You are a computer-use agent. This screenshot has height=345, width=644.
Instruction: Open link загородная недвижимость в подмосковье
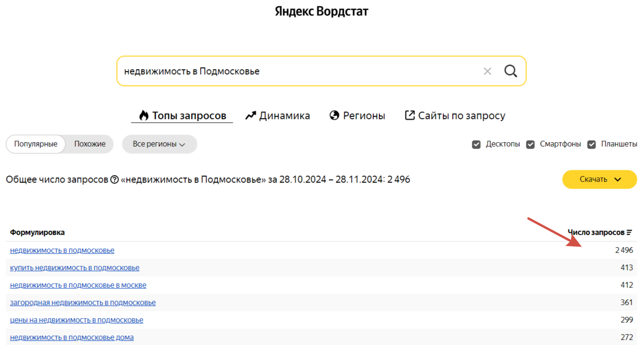(83, 303)
